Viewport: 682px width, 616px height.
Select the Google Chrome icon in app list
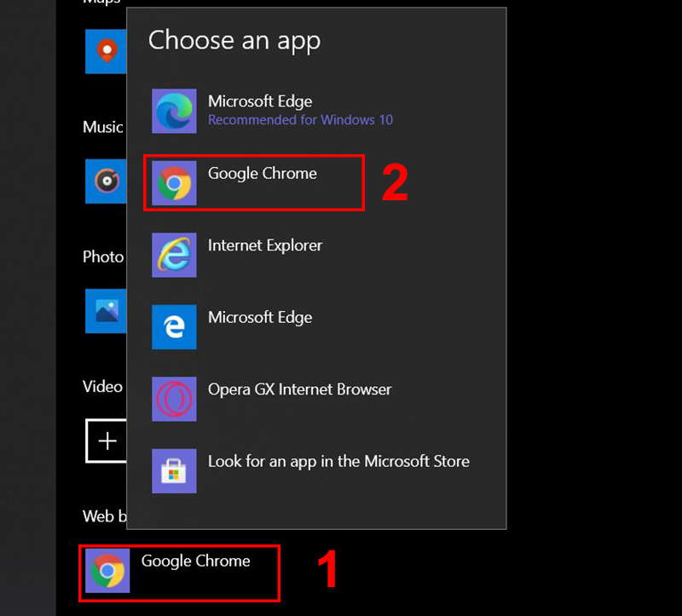(174, 183)
